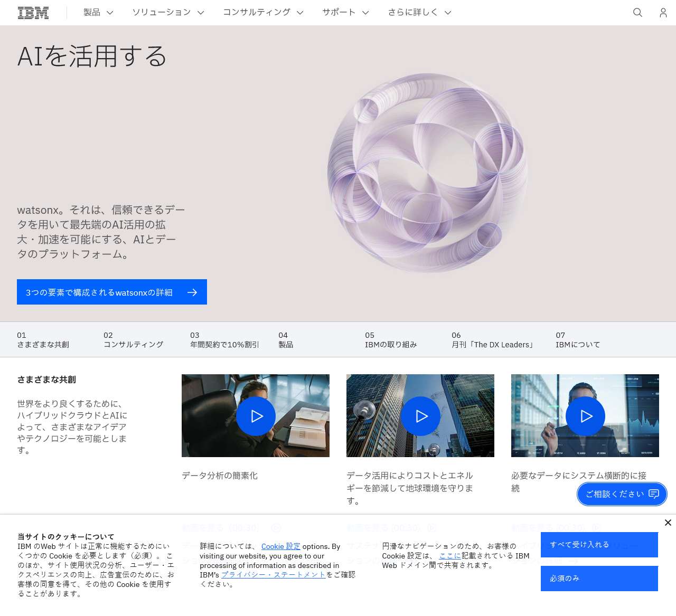Click 3つの要素で構成されるwatsonxの詳細 button
This screenshot has width=676, height=616.
[x=112, y=292]
